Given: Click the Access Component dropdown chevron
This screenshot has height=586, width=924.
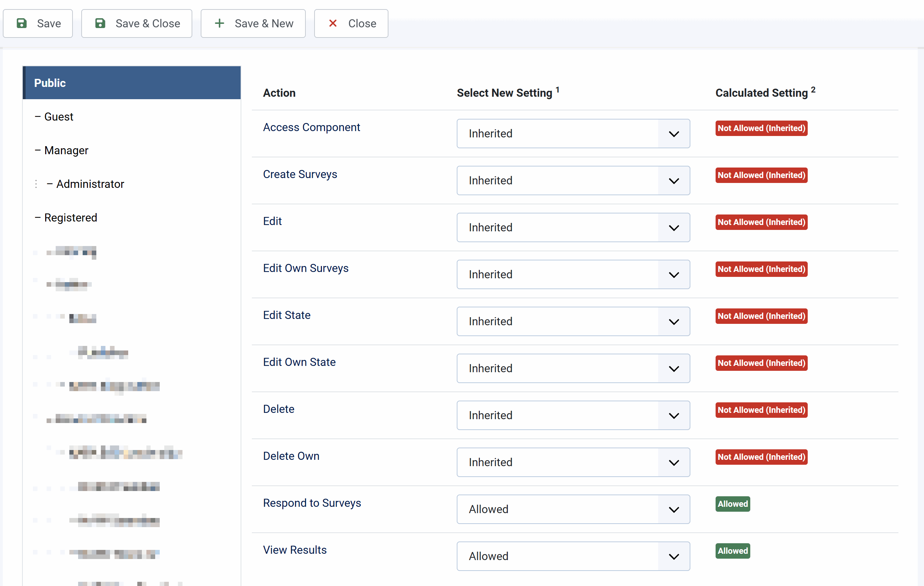Looking at the screenshot, I should pos(674,134).
